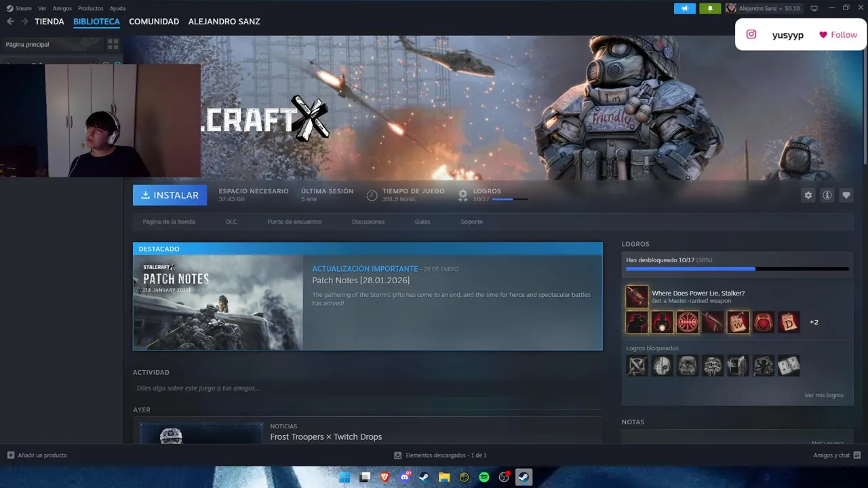
Task: Open the Ver menu
Action: coord(42,8)
